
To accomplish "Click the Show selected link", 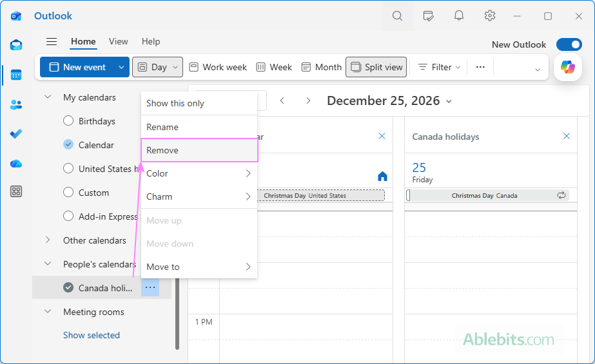I will tap(92, 335).
